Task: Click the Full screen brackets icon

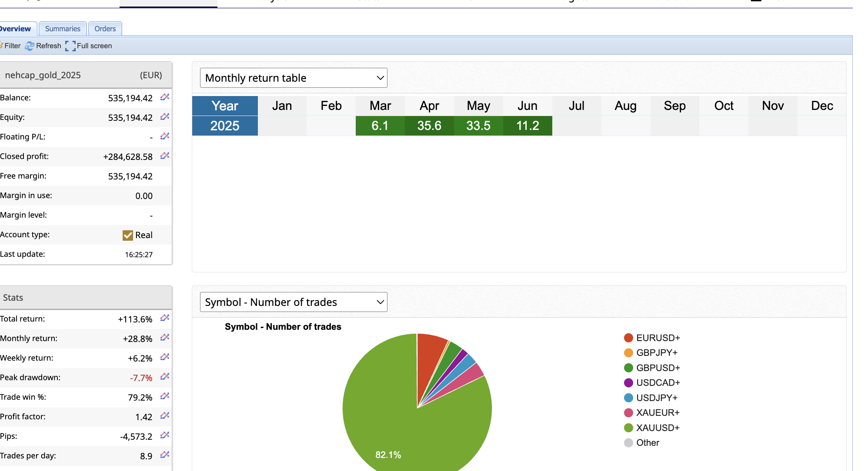Action: point(70,46)
